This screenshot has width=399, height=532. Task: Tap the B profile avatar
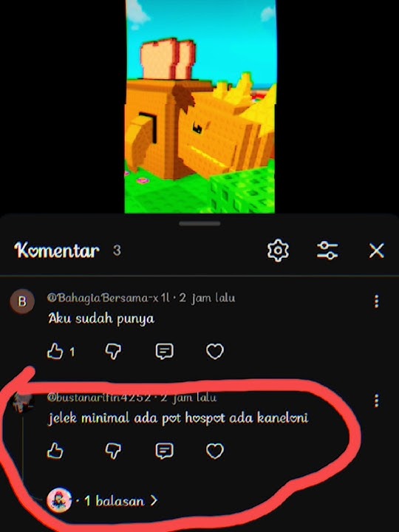coord(22,301)
